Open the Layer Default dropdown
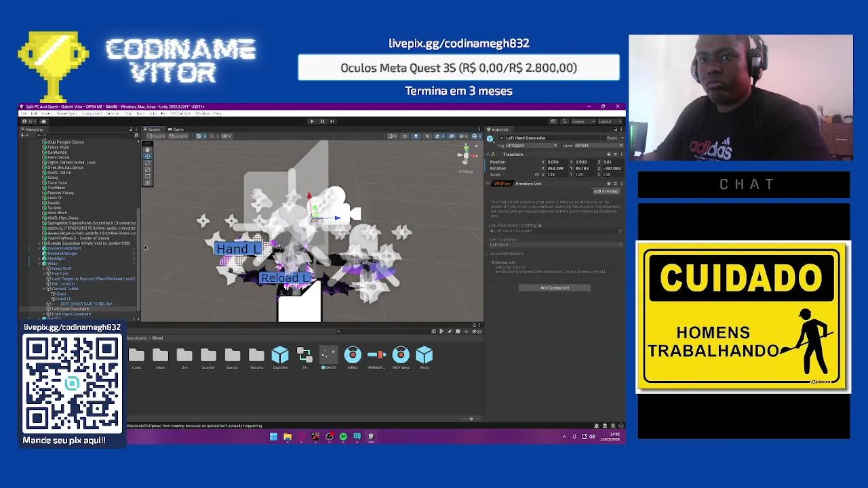Image resolution: width=868 pixels, height=488 pixels. pos(598,145)
